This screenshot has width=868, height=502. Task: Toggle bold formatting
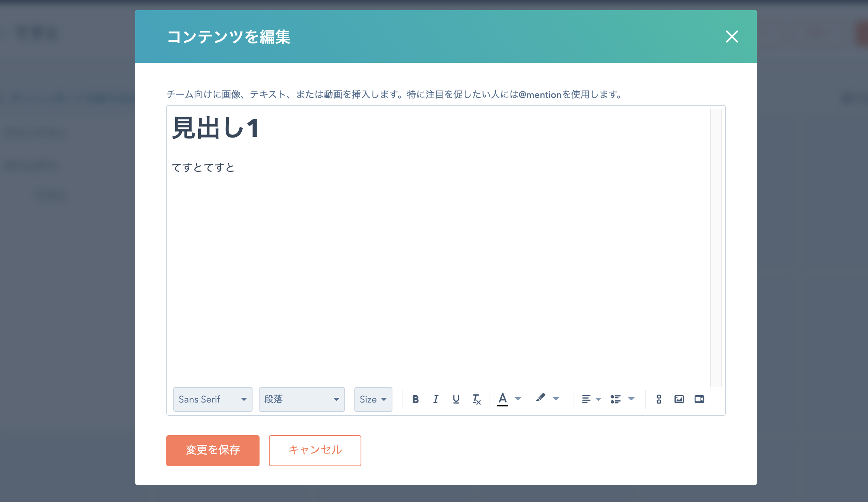[x=415, y=399]
